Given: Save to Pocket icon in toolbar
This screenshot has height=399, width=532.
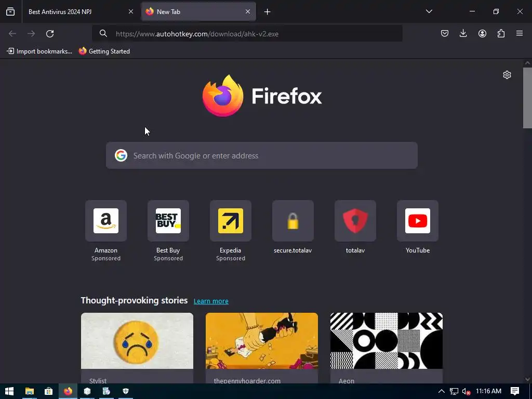Looking at the screenshot, I should click(x=445, y=34).
